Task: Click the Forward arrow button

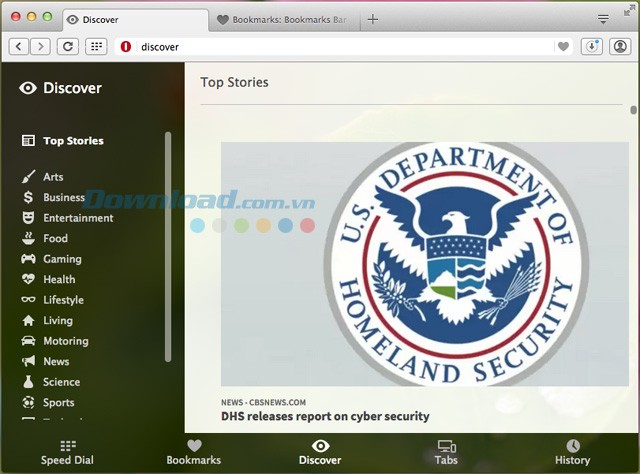Action: 42,46
